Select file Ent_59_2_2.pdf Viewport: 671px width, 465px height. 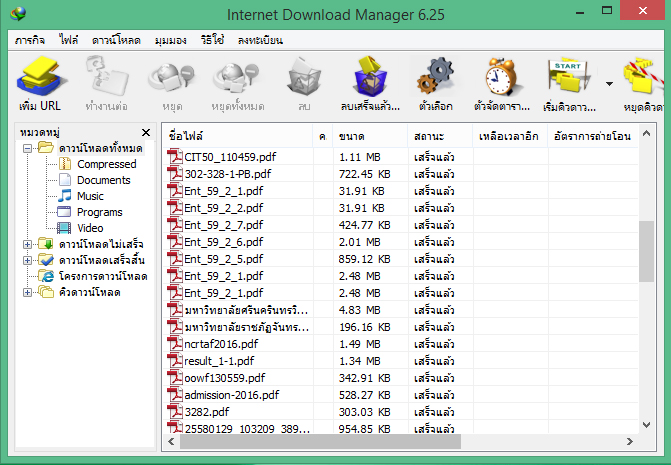coord(223,208)
